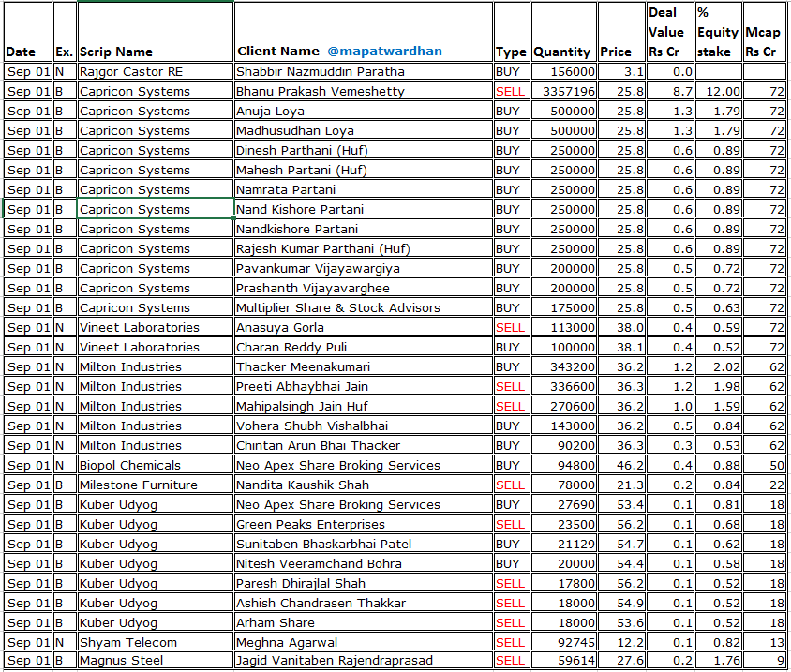Select Mahesh Partani (Huf) cell

click(x=364, y=170)
